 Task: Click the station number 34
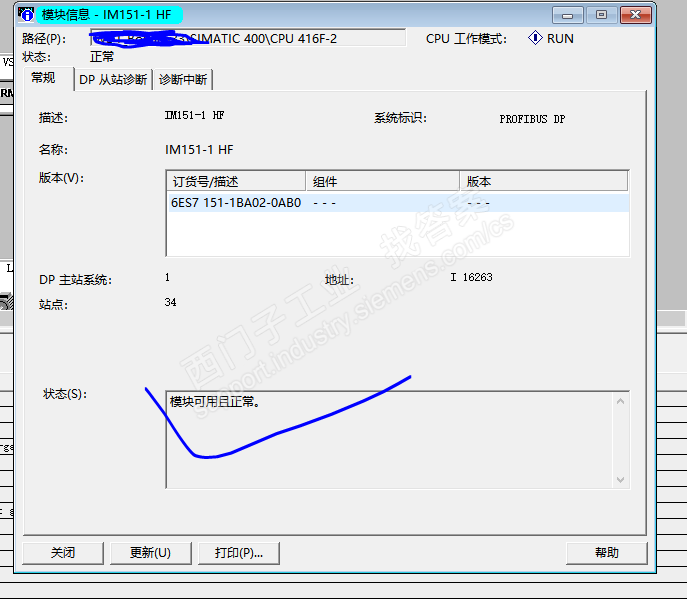170,302
